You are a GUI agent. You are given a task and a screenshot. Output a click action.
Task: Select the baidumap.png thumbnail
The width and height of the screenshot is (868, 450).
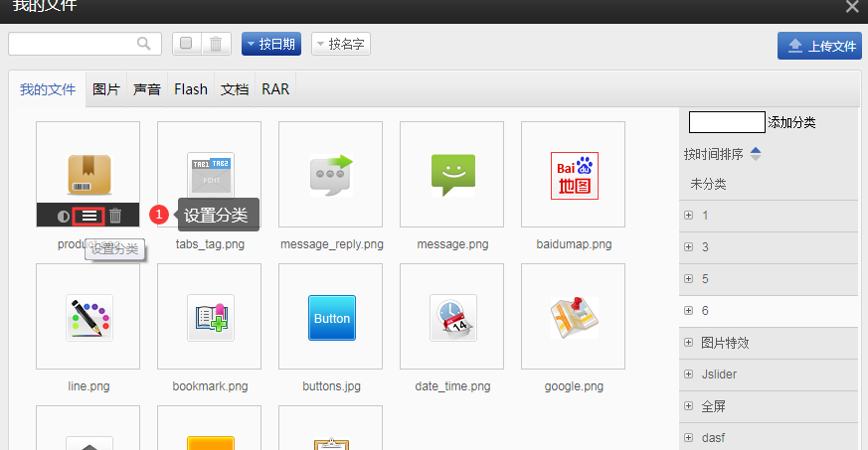574,175
